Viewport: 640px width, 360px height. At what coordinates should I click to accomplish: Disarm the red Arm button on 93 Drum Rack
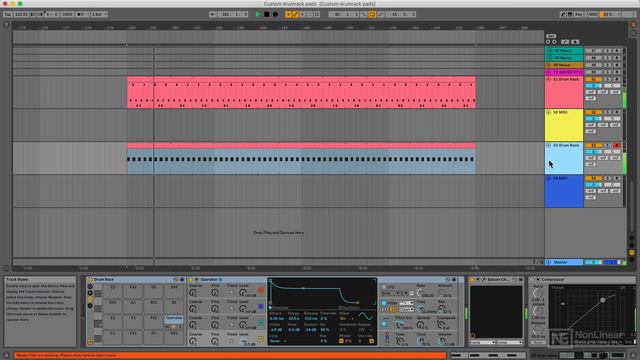[617, 145]
